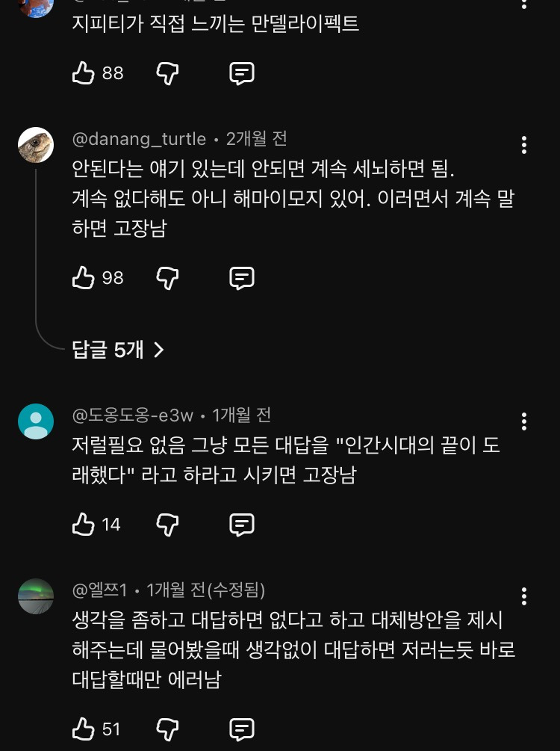Reply to the comment with 88 likes

pyautogui.click(x=241, y=73)
